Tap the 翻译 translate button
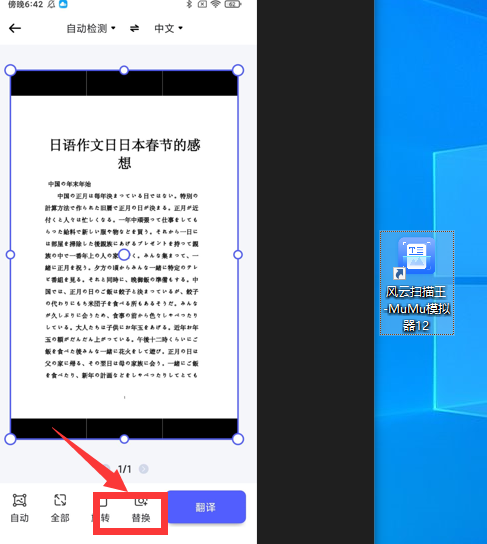Image resolution: width=487 pixels, height=544 pixels. coord(206,507)
